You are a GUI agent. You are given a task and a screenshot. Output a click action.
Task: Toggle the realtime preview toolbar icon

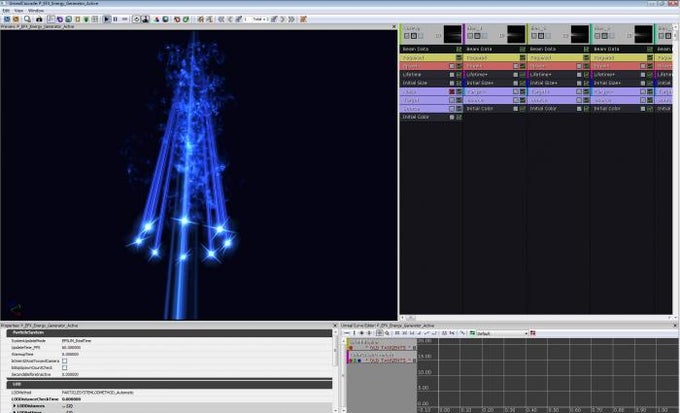(145, 19)
